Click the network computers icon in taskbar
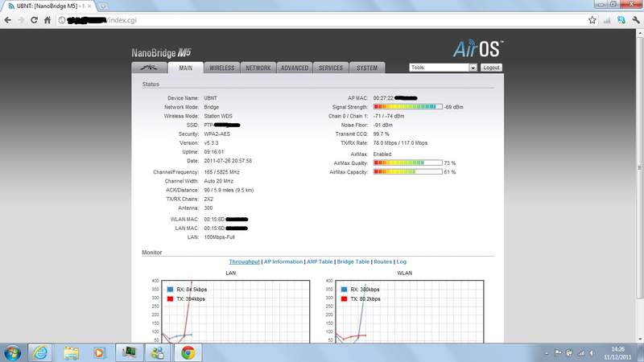The height and width of the screenshot is (362, 644). (158, 352)
